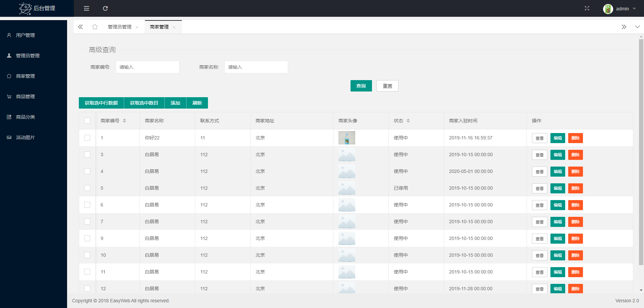Click the 获取选中行数据 button

[x=101, y=103]
